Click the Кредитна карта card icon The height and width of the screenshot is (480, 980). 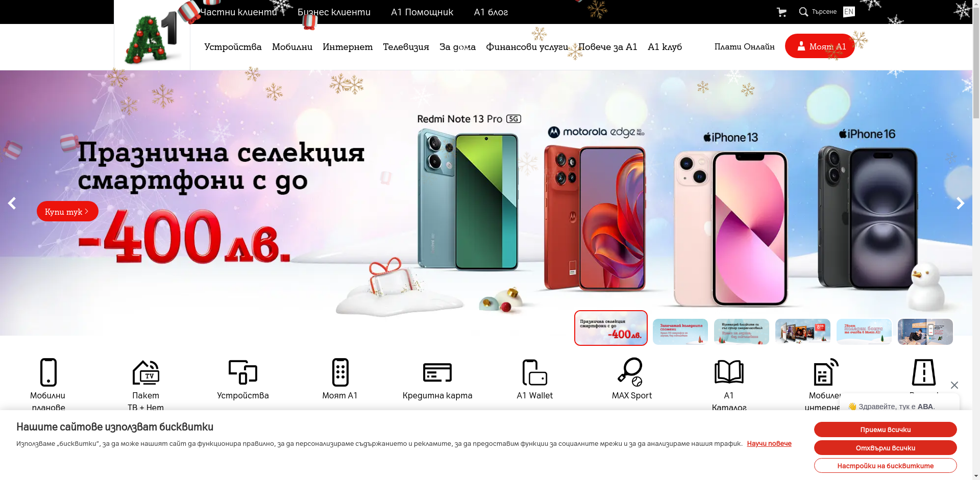pyautogui.click(x=437, y=372)
